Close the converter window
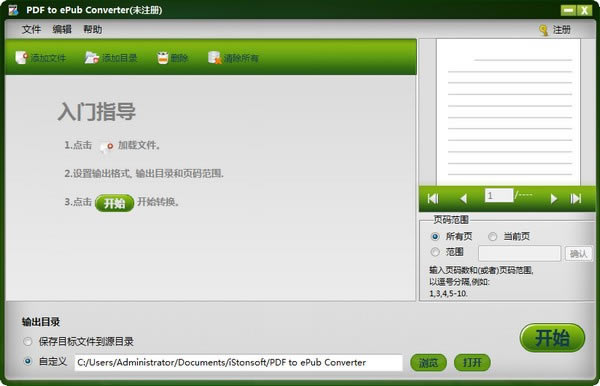The image size is (600, 386). point(585,10)
